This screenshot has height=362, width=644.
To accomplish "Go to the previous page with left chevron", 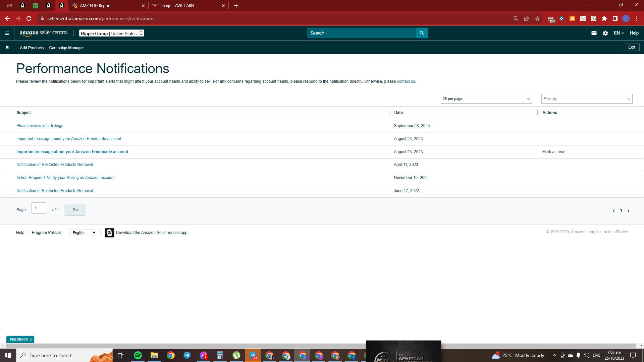I will tap(614, 211).
